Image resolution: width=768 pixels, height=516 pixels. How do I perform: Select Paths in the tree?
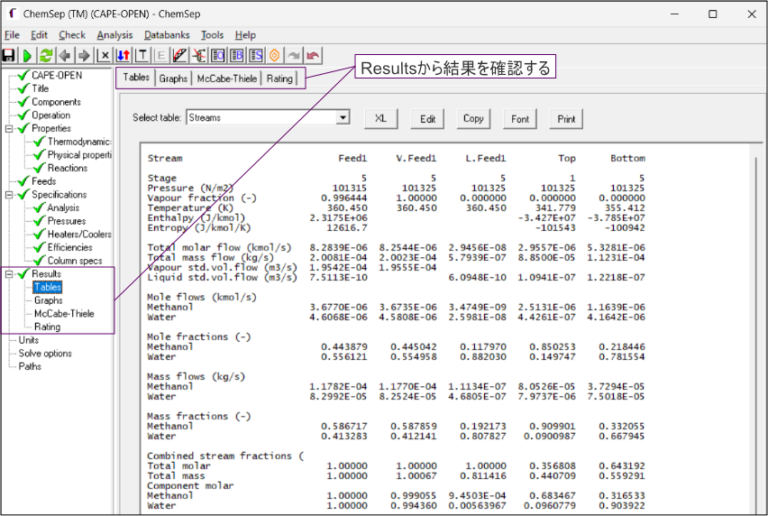click(x=29, y=366)
